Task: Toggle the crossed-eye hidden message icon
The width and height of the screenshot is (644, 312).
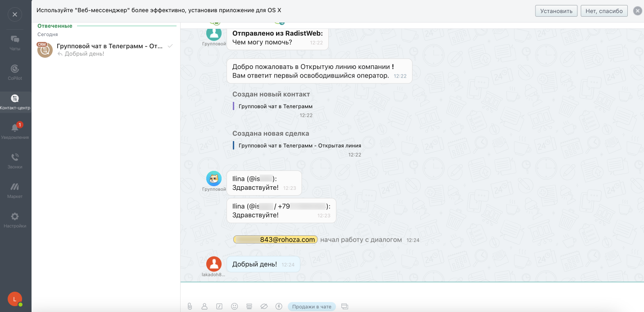Action: coord(264,307)
